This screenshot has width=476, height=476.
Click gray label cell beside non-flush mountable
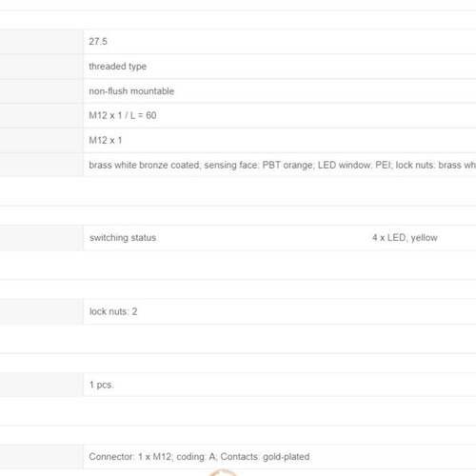tap(42, 91)
